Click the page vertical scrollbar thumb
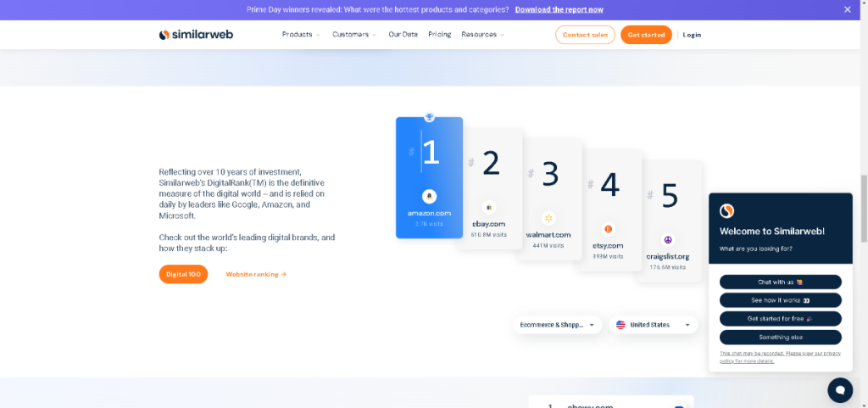The width and height of the screenshot is (868, 408). click(x=864, y=209)
